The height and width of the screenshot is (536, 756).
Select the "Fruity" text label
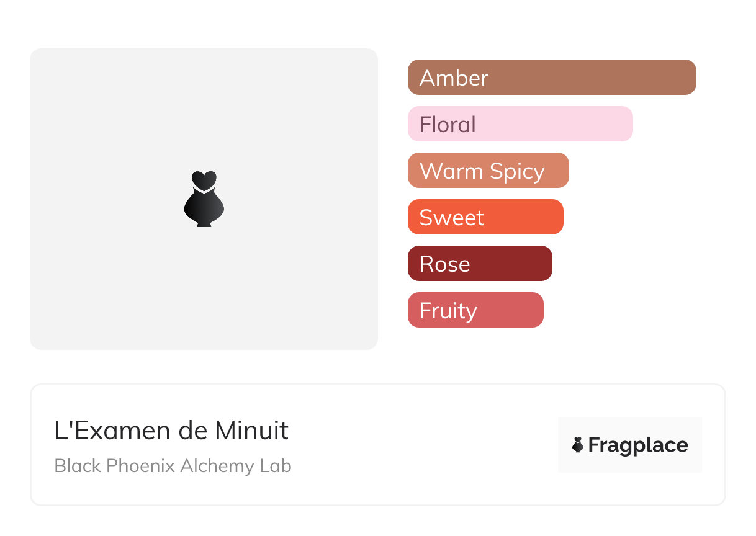click(448, 311)
